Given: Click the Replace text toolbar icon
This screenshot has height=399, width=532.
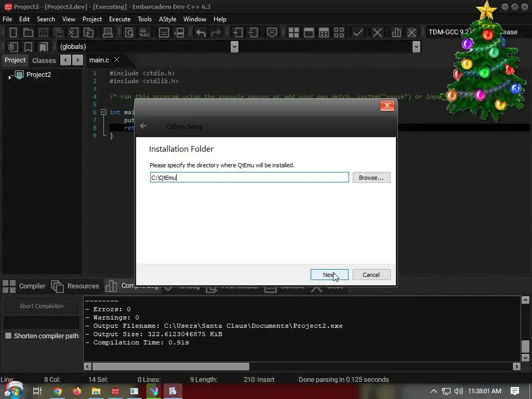Looking at the screenshot, I should coord(145,33).
